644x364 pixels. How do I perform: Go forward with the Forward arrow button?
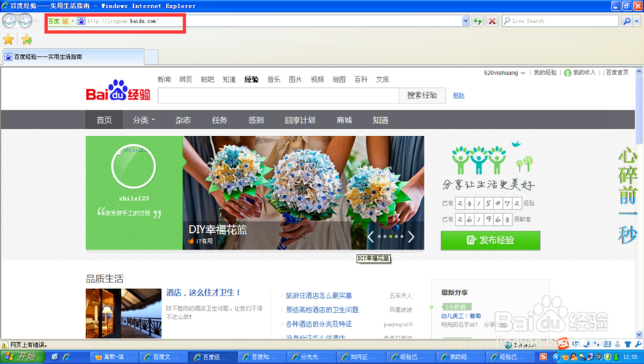25,20
